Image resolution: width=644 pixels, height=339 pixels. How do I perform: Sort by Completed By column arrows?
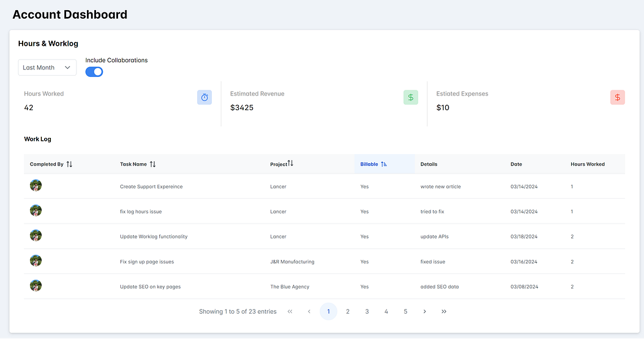tap(69, 164)
